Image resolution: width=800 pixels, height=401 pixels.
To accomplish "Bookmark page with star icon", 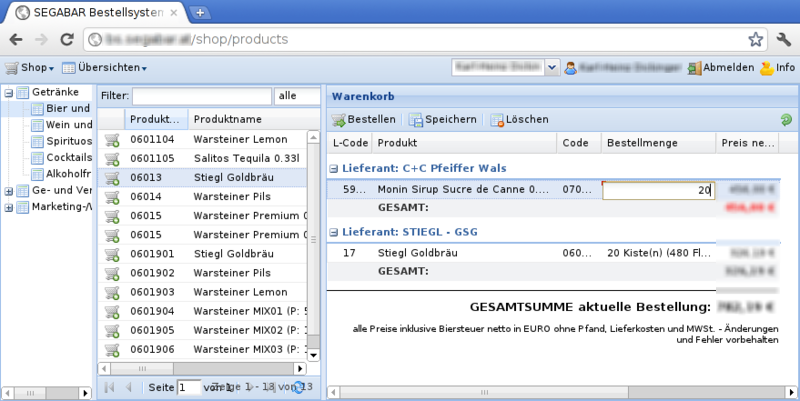I will tap(755, 39).
